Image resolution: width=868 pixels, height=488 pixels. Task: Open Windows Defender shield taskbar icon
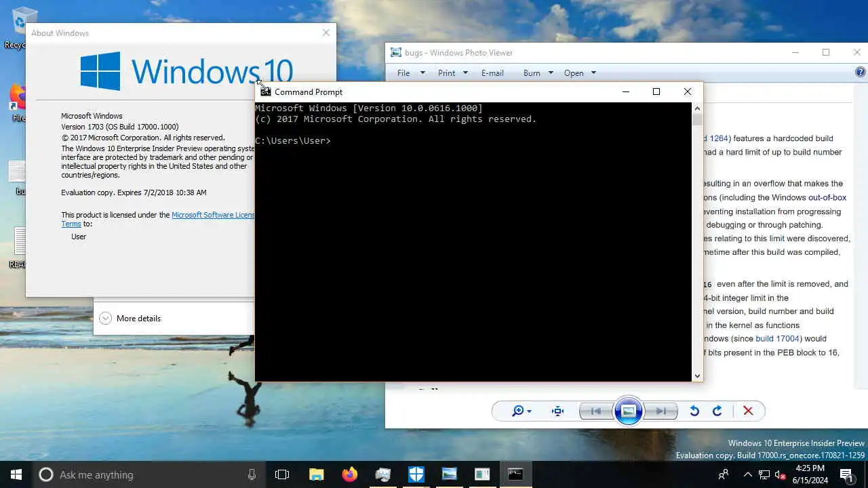tap(416, 474)
